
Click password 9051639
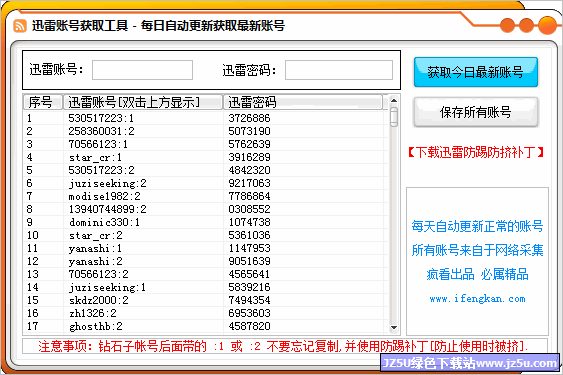(249, 261)
